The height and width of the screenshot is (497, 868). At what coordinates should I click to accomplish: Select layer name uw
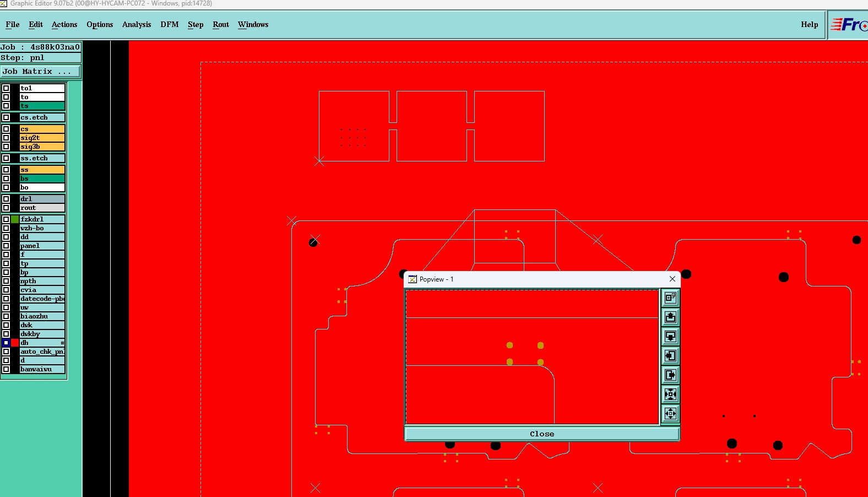coord(42,307)
